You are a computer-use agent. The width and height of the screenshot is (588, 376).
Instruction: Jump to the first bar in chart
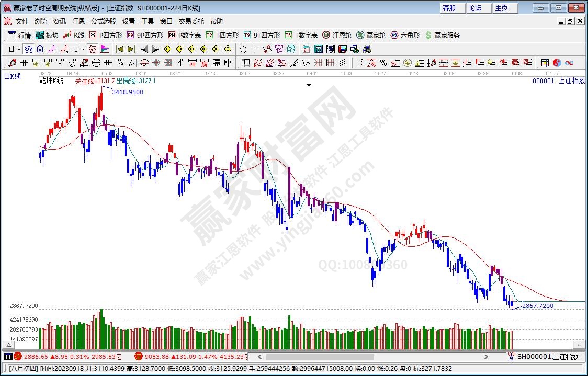tap(119, 49)
